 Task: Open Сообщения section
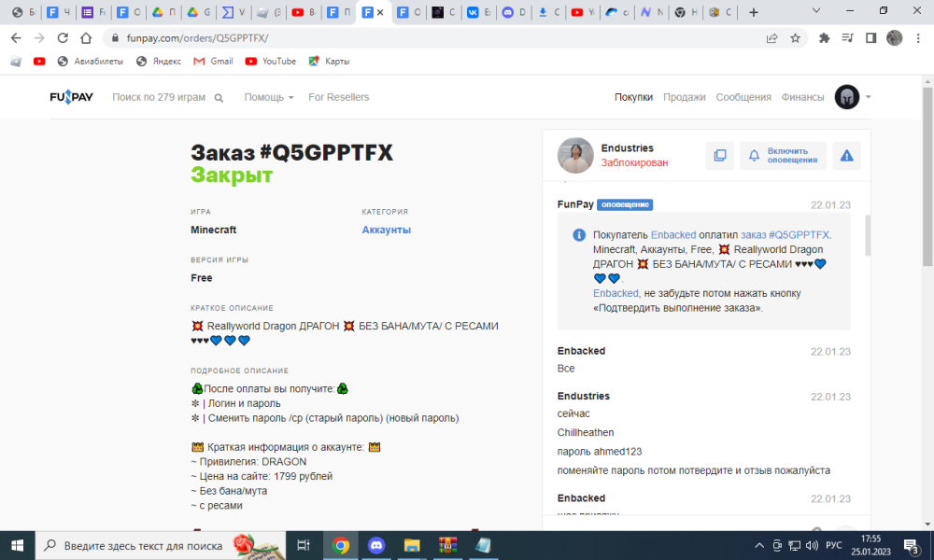[743, 97]
